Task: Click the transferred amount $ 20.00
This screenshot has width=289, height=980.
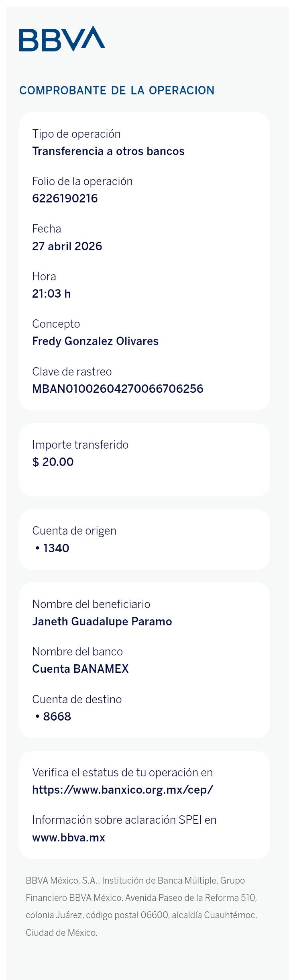Action: pos(53,462)
